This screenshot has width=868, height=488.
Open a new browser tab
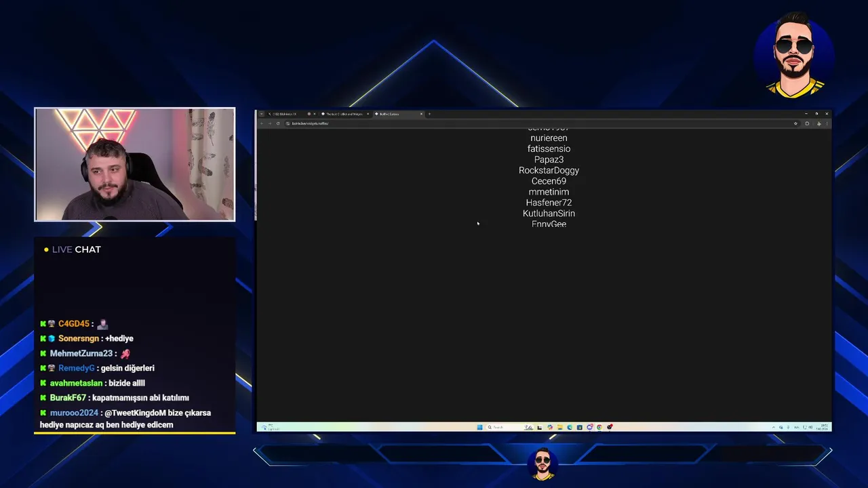[429, 114]
